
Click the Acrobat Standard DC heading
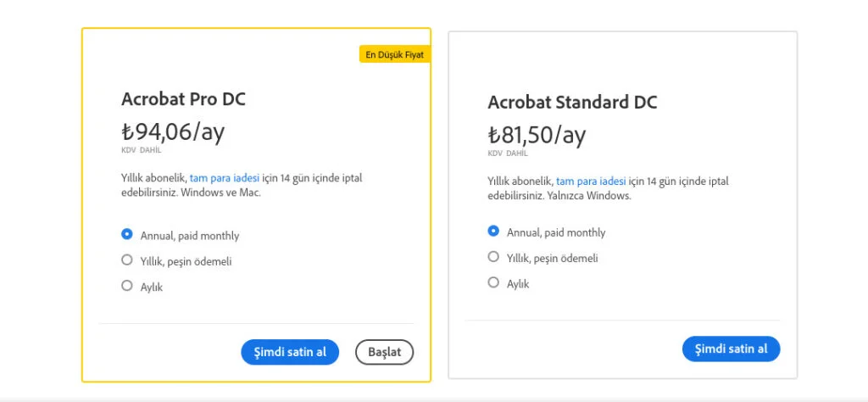pyautogui.click(x=572, y=103)
